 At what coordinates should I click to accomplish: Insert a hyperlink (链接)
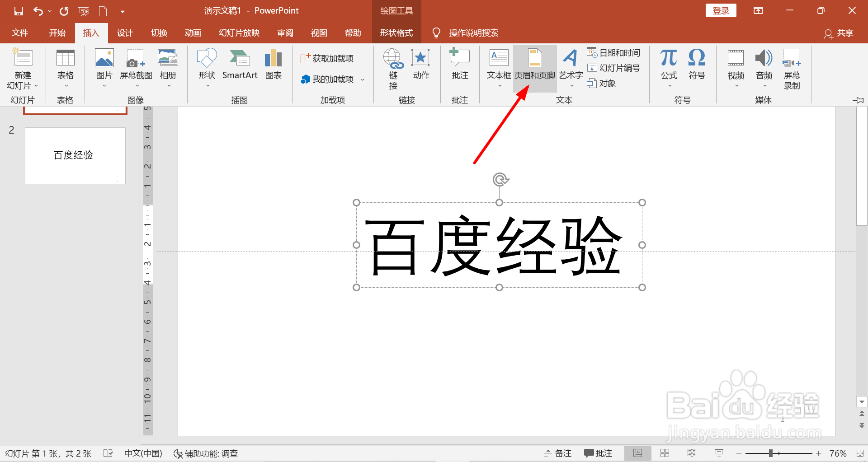point(393,68)
